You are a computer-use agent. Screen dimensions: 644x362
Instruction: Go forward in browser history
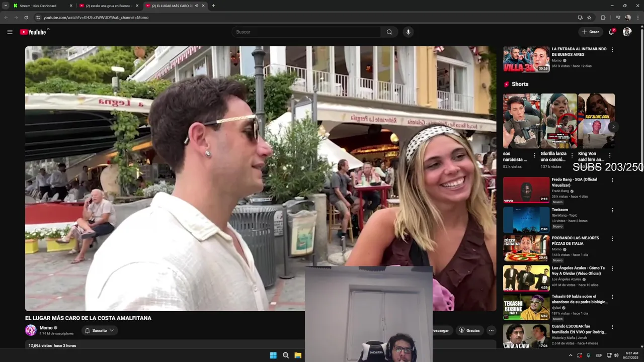tap(16, 18)
